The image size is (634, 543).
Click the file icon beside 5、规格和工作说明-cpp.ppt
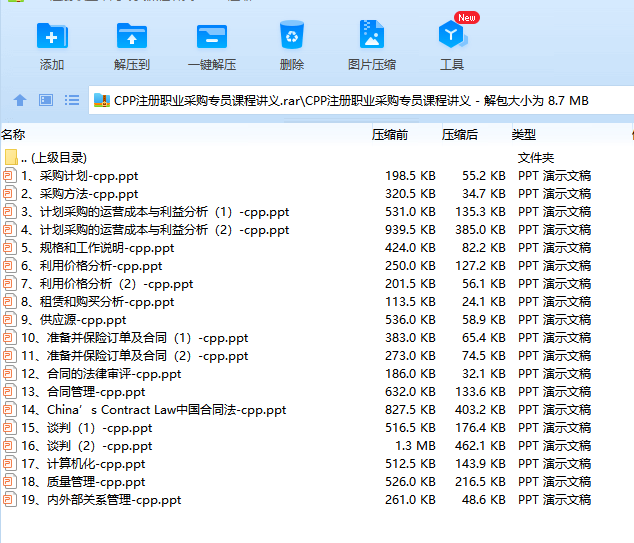tap(10, 248)
